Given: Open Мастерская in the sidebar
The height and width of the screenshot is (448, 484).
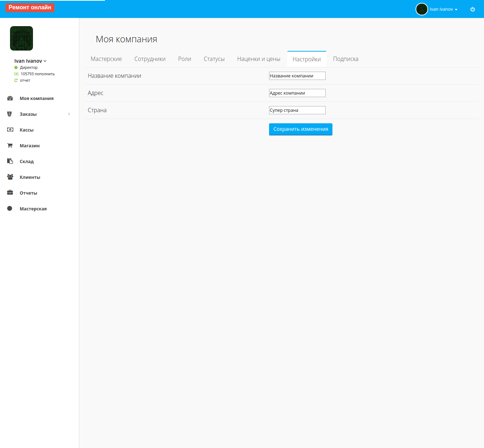Looking at the screenshot, I should pos(33,209).
